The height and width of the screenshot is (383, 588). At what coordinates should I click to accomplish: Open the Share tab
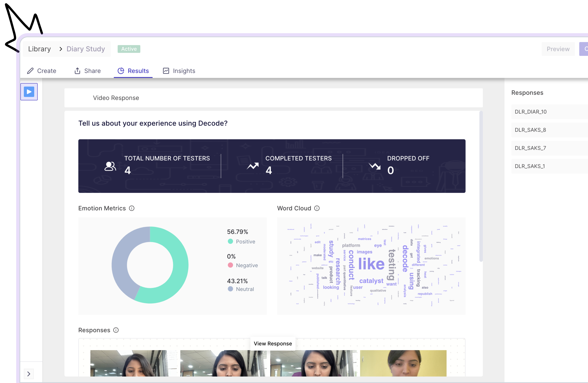87,71
